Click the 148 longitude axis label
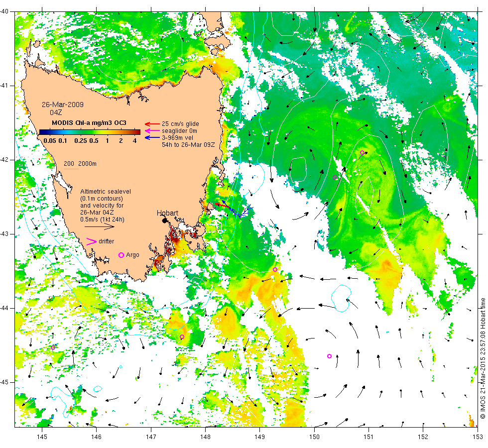 coord(205,437)
